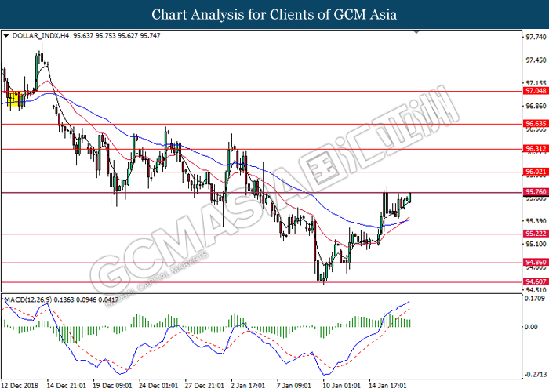
Task: Click the yellow highlighted candle area
Action: (15, 99)
